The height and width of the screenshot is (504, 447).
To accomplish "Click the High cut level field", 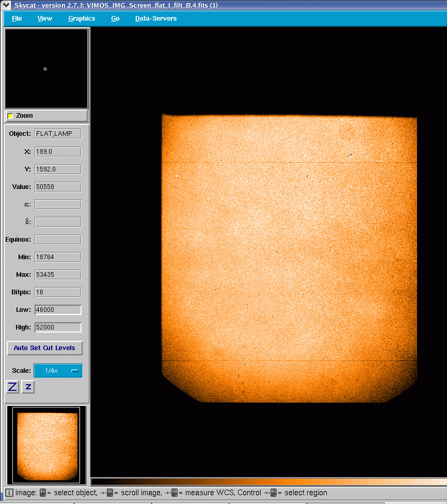I will click(x=58, y=327).
